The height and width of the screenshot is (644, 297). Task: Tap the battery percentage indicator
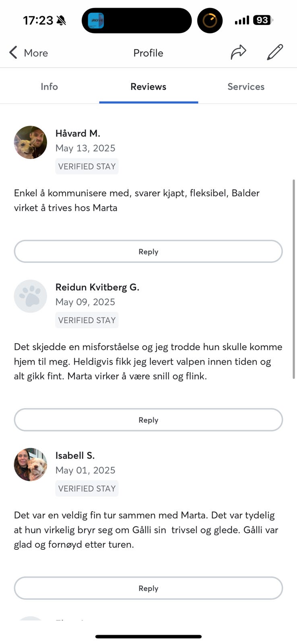262,20
